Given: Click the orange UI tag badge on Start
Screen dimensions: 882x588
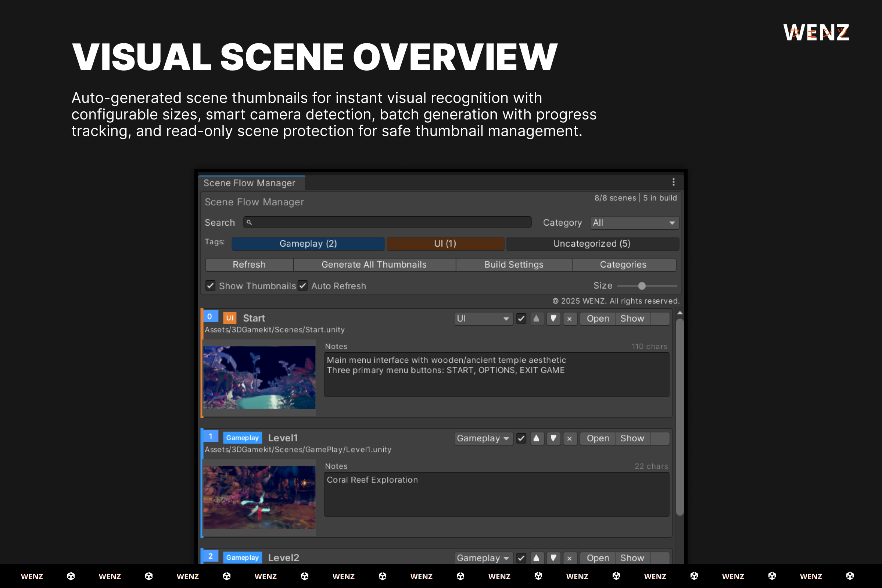Looking at the screenshot, I should (x=229, y=318).
